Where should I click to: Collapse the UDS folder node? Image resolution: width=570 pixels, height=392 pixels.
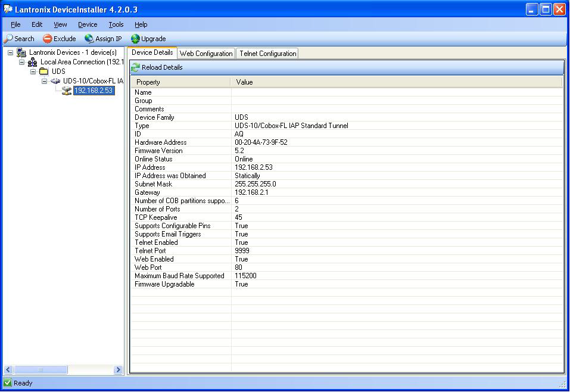click(x=33, y=71)
